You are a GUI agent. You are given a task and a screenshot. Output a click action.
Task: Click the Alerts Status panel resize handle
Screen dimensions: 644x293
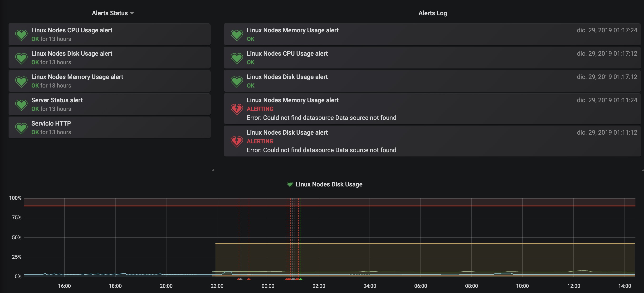coord(213,170)
